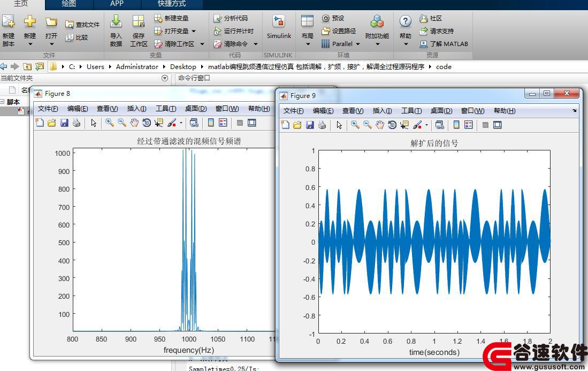Switch to the 快捷方式 (Shortcuts) tab

(x=172, y=4)
